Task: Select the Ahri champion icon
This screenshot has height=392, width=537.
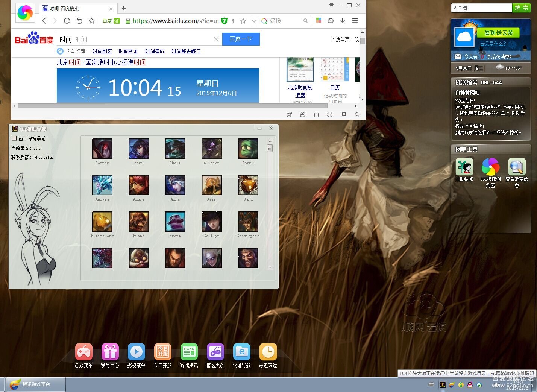Action: (x=139, y=149)
